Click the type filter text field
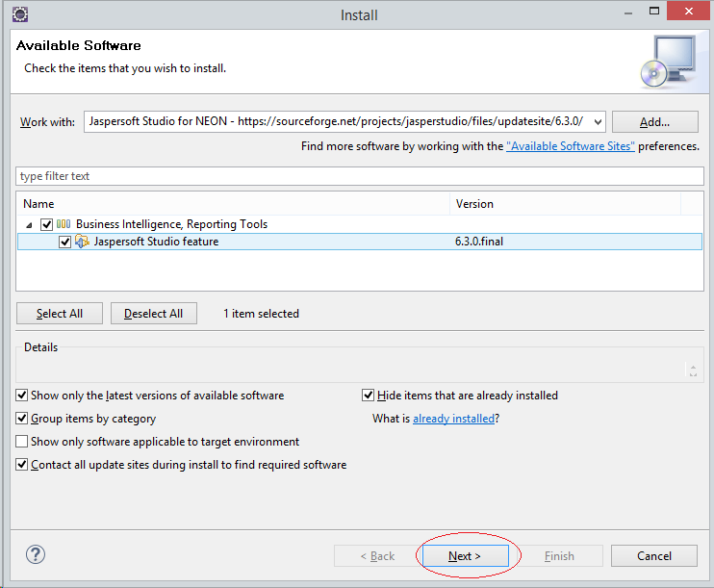Viewport: 714px width, 588px height. pos(360,176)
